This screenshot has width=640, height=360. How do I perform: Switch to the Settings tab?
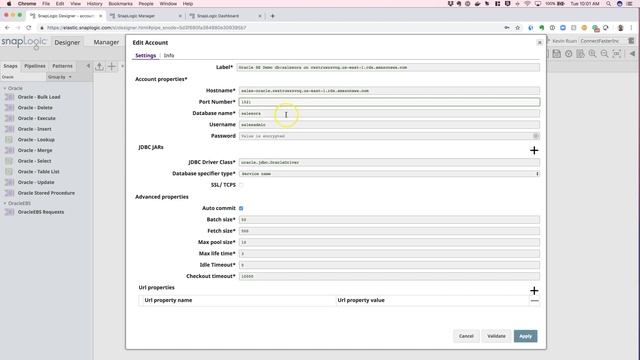[146, 56]
